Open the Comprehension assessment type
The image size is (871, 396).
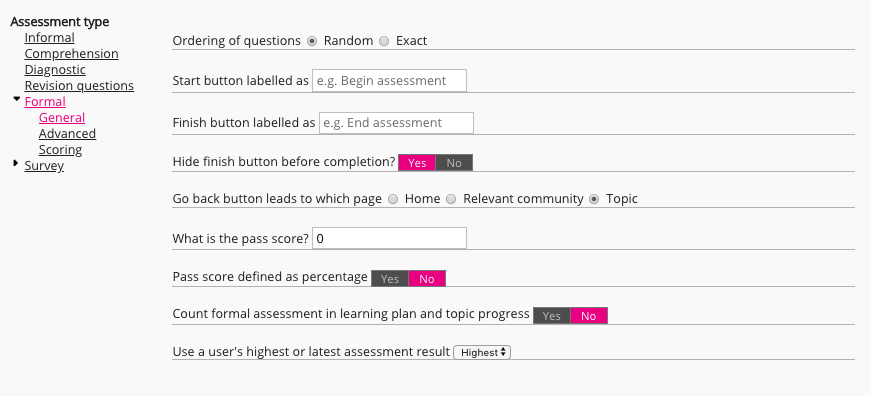tap(71, 54)
